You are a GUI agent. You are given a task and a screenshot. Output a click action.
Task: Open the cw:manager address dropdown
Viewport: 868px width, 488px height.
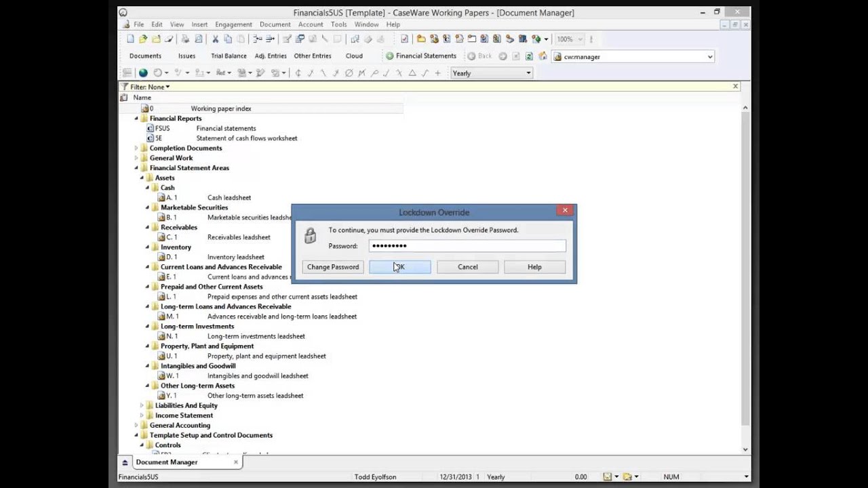[710, 57]
